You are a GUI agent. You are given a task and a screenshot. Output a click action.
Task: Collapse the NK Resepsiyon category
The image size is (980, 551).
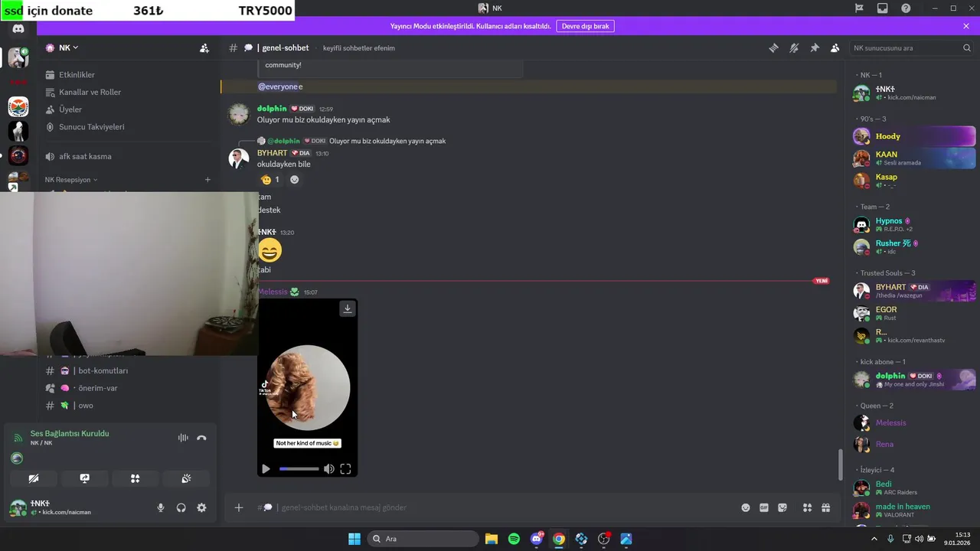(x=71, y=180)
